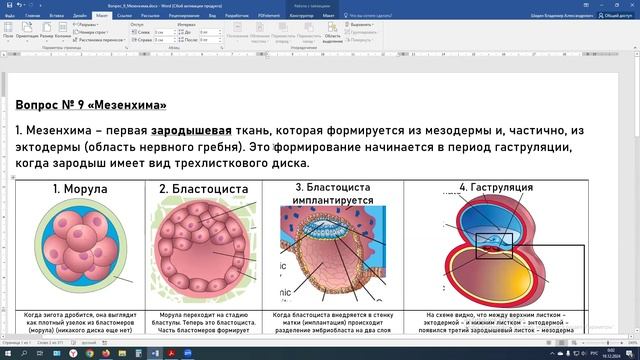Expand the paragraph dialog launcher
The height and width of the screenshot is (360, 640).
(x=222, y=48)
